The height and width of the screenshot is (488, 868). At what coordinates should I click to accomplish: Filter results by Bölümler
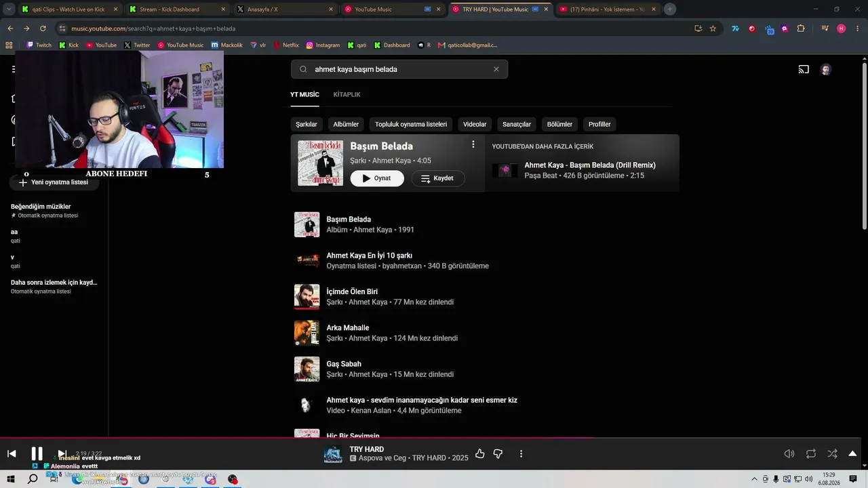(x=559, y=124)
